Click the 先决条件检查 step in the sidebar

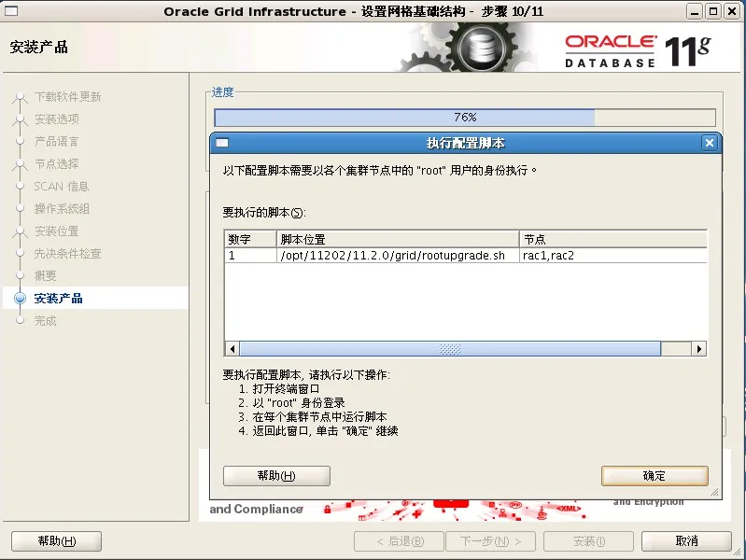pos(67,253)
